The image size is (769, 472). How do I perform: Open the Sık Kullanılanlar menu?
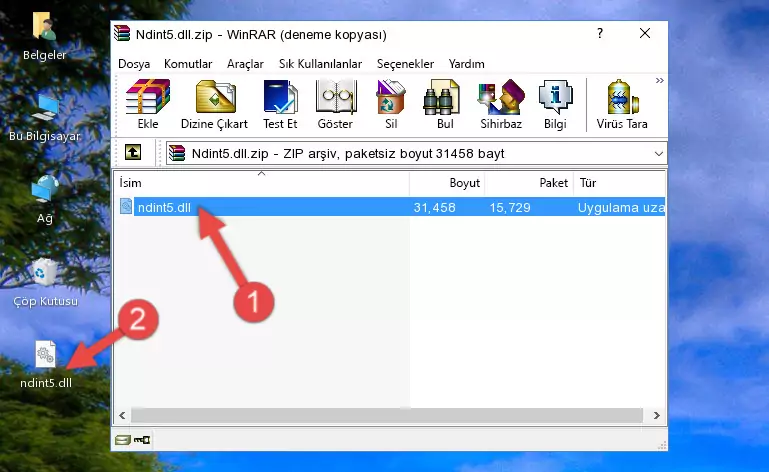pyautogui.click(x=320, y=64)
